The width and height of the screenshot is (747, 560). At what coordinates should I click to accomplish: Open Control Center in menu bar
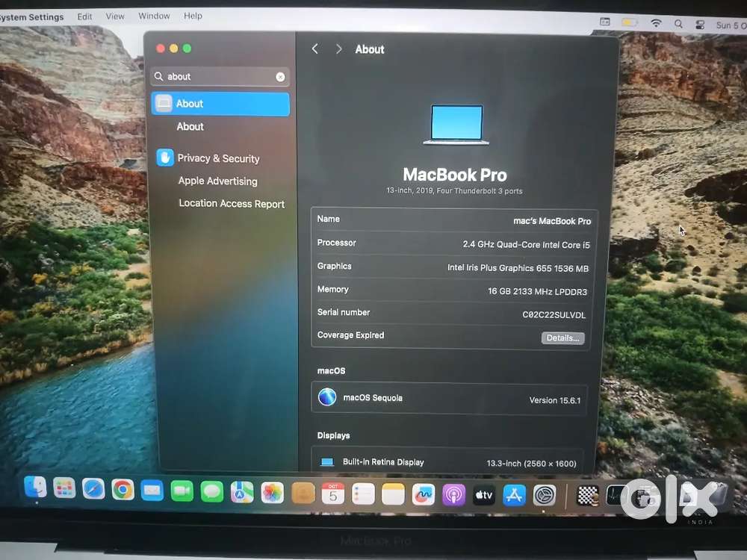(x=700, y=24)
